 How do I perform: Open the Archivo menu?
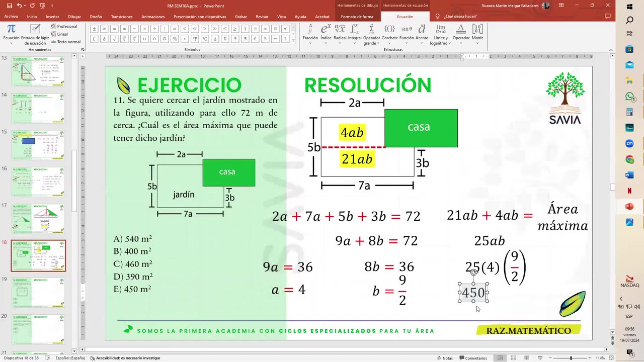(11, 17)
